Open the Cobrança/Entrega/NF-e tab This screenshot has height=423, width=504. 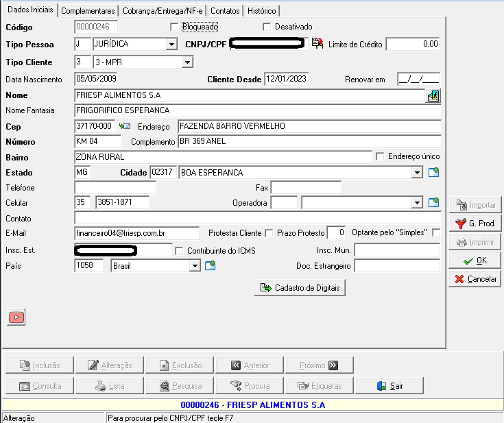tap(163, 11)
